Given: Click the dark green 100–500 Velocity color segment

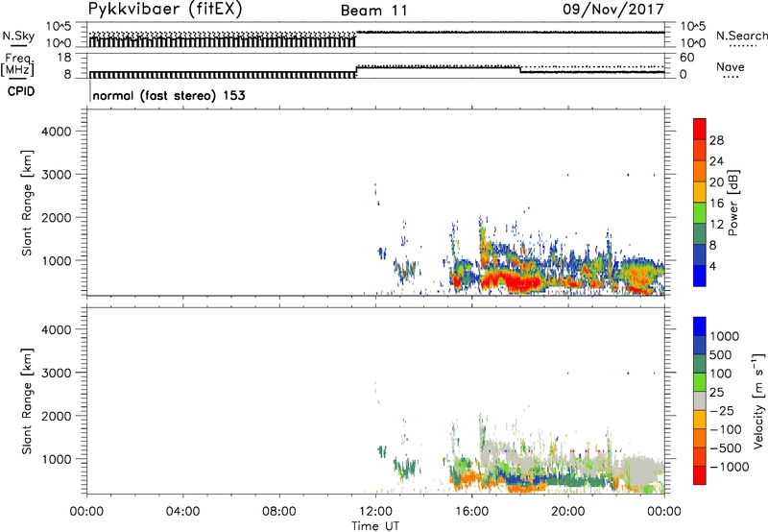Looking at the screenshot, I should (x=700, y=364).
